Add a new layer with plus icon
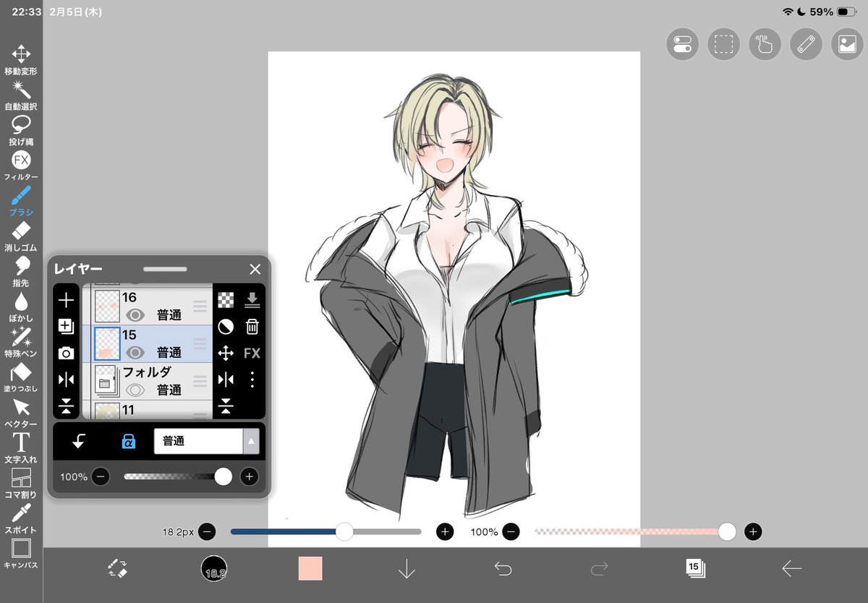 point(66,300)
